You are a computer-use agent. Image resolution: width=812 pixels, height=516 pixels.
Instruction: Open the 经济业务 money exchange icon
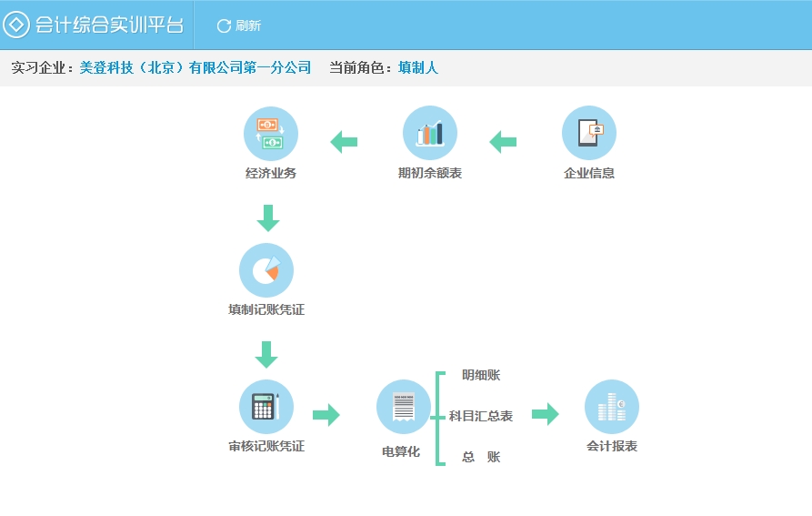tap(270, 134)
